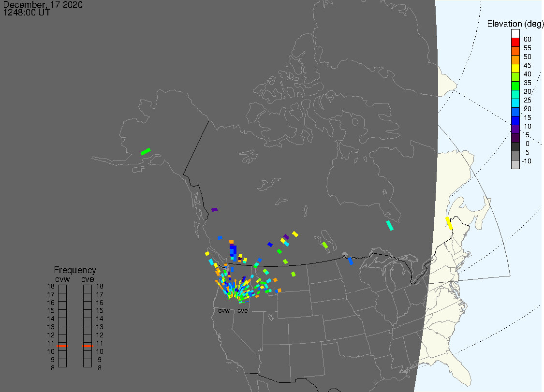Click the 'cvw' radar label on map
This screenshot has height=392, width=544.
tap(224, 310)
